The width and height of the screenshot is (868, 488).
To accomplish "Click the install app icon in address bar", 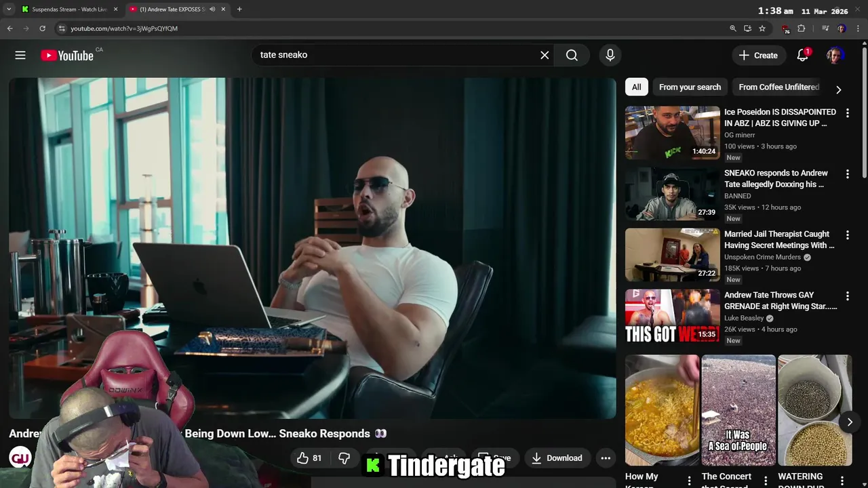I will pos(747,28).
